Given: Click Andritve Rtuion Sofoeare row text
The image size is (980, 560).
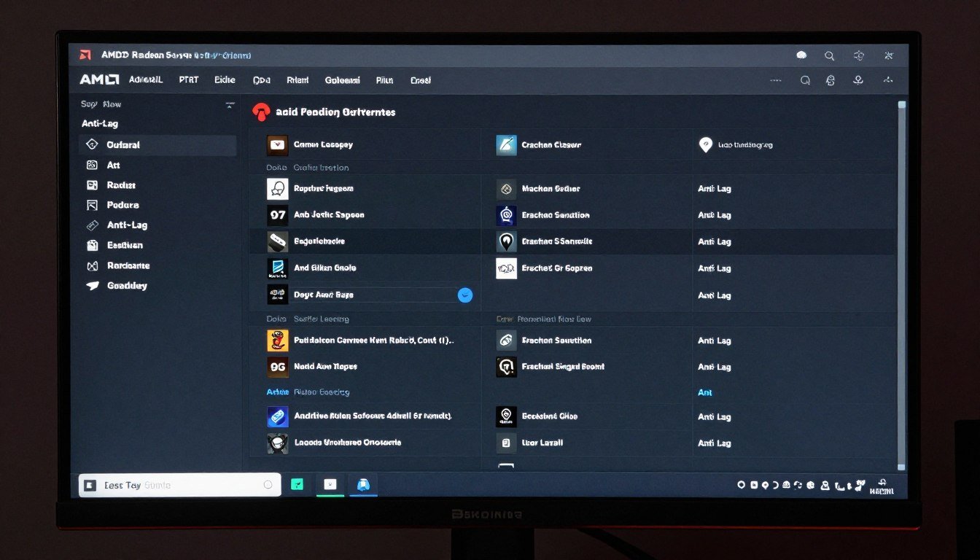Looking at the screenshot, I should 373,416.
